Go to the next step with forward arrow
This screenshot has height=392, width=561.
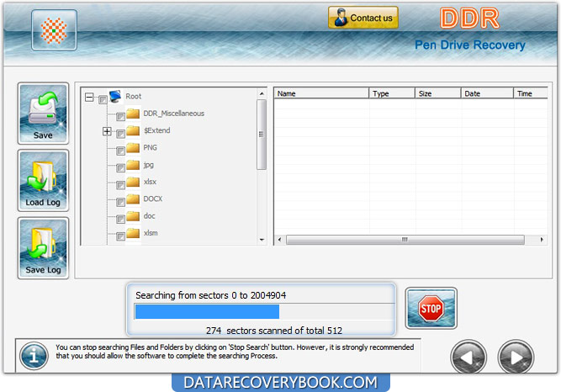pos(516,357)
